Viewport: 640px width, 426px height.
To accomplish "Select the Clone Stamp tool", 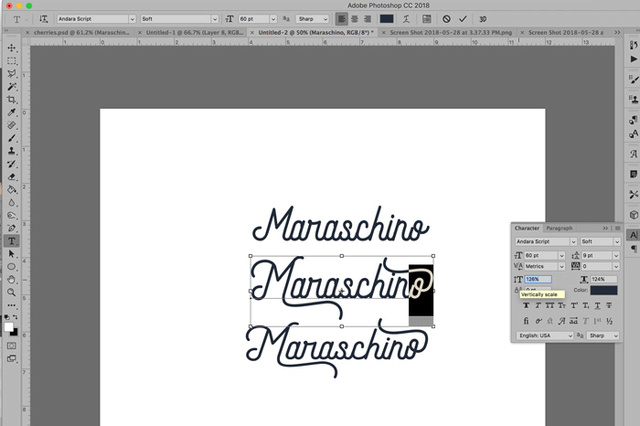I will [x=11, y=151].
